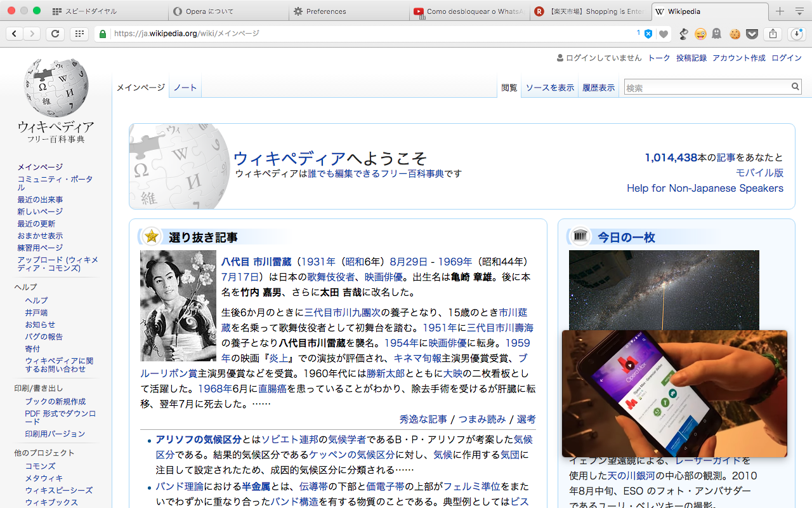Open the downloads button

[x=797, y=34]
